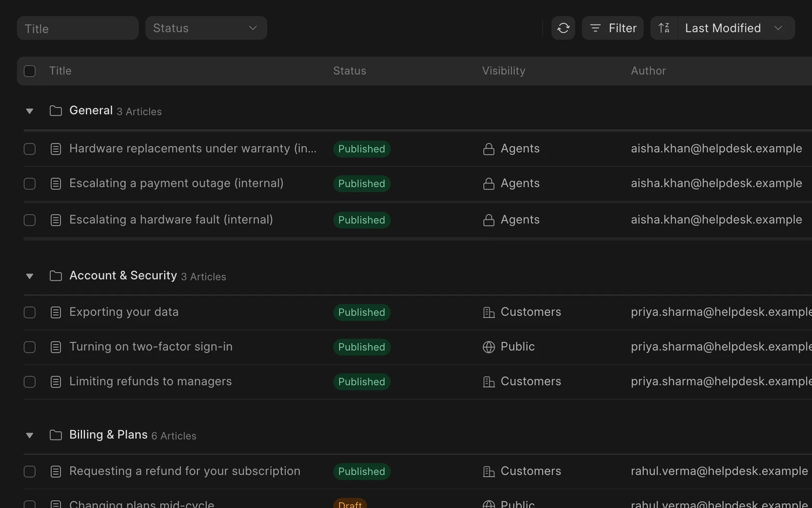Click the Author column header

[x=648, y=71]
